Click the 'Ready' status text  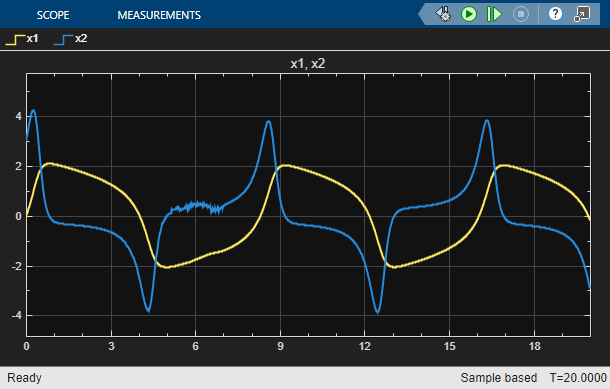(x=24, y=378)
